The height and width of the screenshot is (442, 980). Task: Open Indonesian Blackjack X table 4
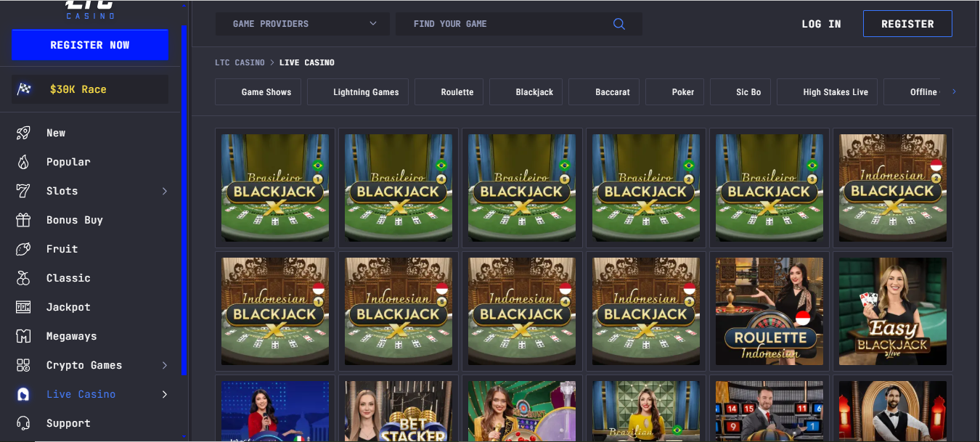pos(522,311)
